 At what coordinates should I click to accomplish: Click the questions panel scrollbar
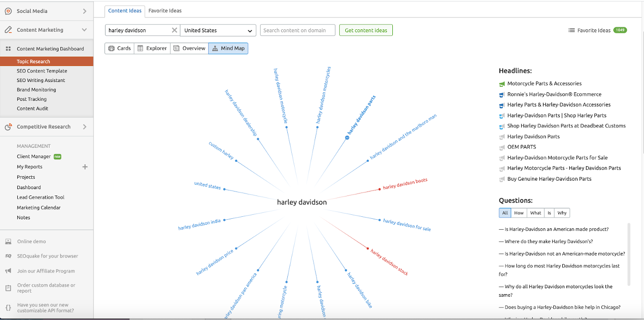(629, 254)
